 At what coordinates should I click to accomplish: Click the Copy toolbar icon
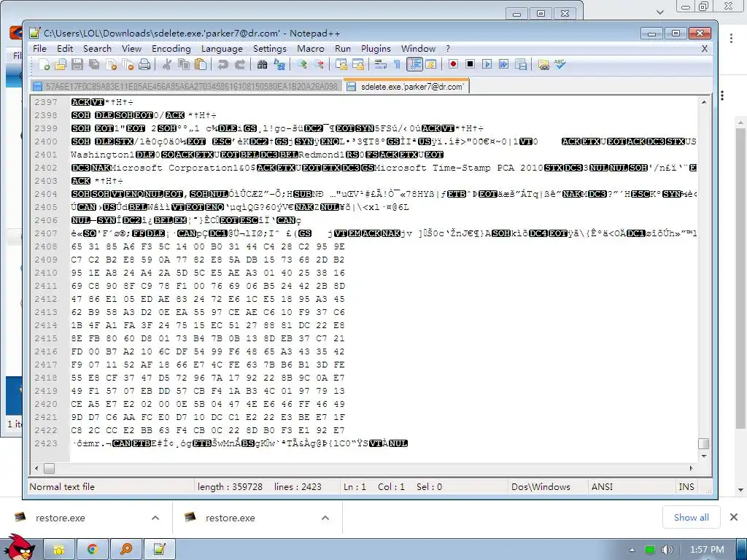pos(183,64)
